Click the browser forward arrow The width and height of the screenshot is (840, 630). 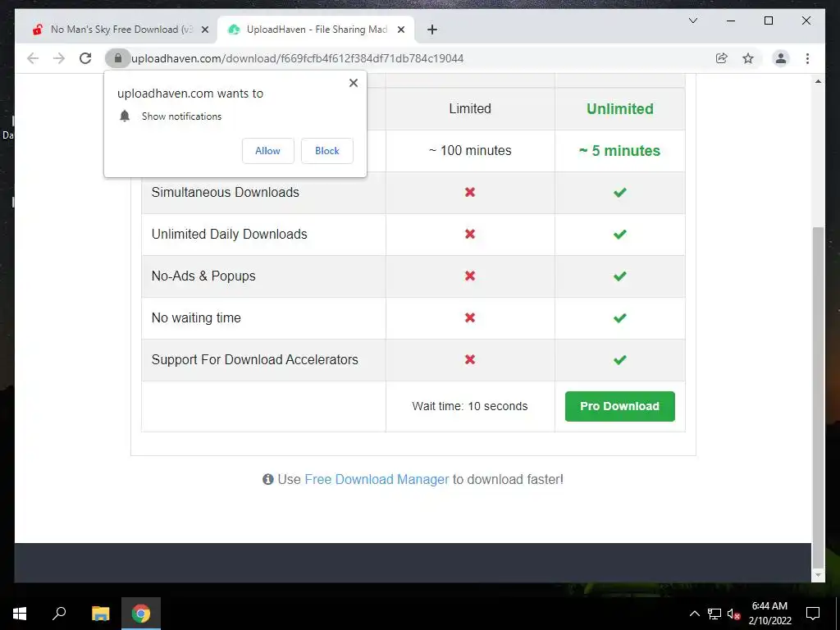click(x=59, y=58)
